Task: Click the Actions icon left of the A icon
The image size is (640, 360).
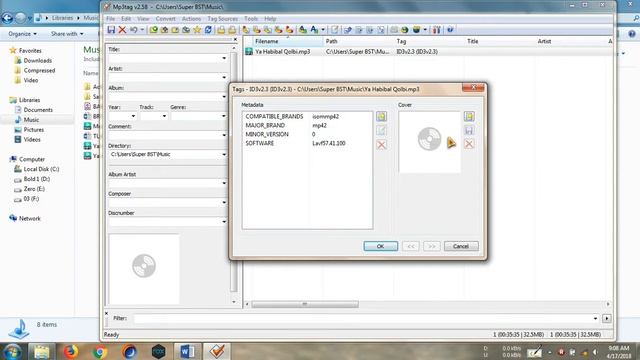Action: [302, 30]
